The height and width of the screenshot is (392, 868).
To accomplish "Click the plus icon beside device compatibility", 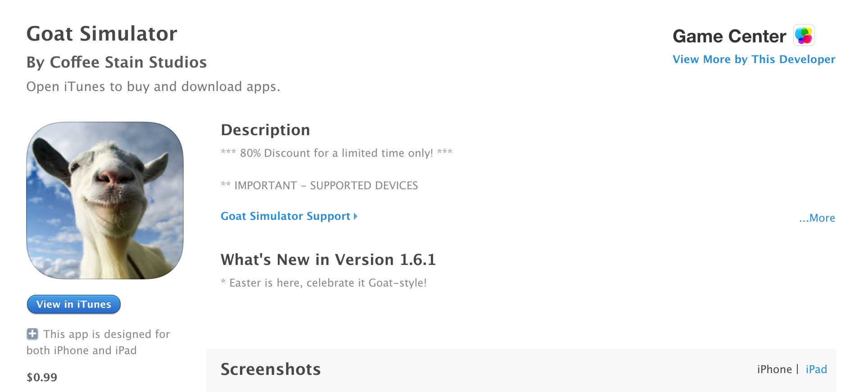I will pyautogui.click(x=32, y=334).
